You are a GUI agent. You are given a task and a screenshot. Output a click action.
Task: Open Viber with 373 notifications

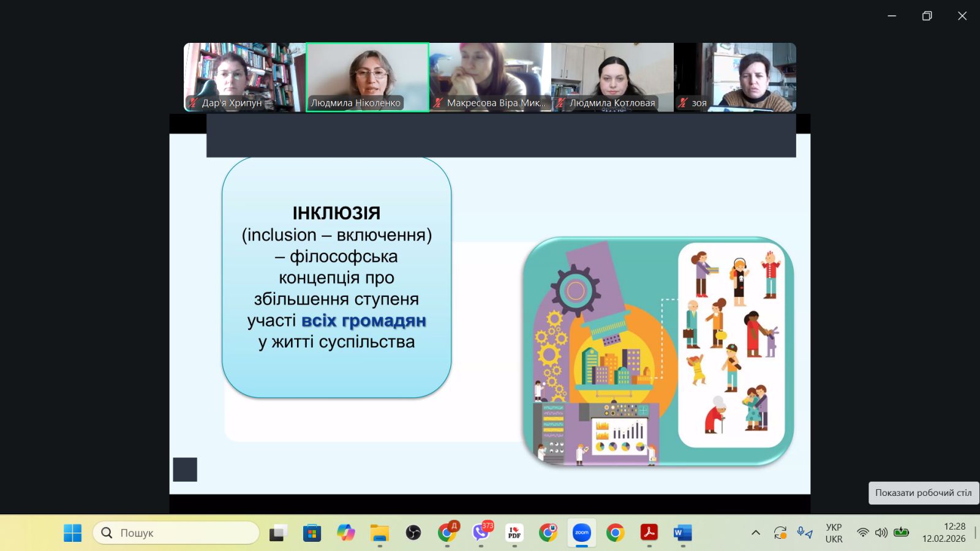point(481,533)
